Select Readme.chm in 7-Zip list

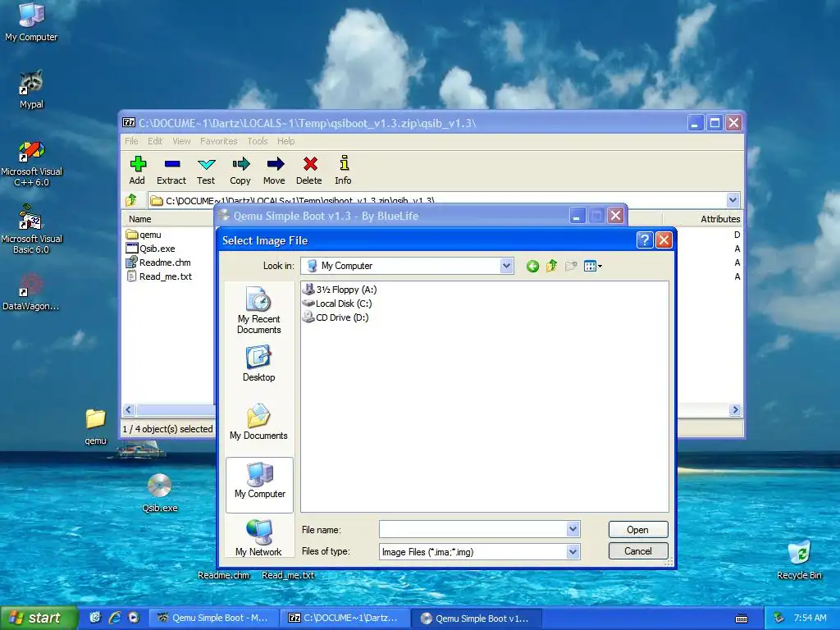click(158, 262)
